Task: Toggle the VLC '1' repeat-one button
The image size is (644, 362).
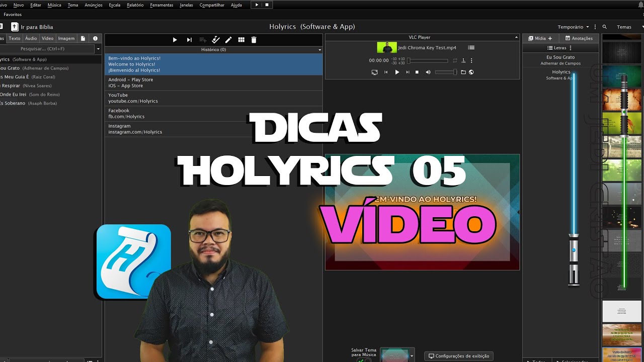Action: 463,60
